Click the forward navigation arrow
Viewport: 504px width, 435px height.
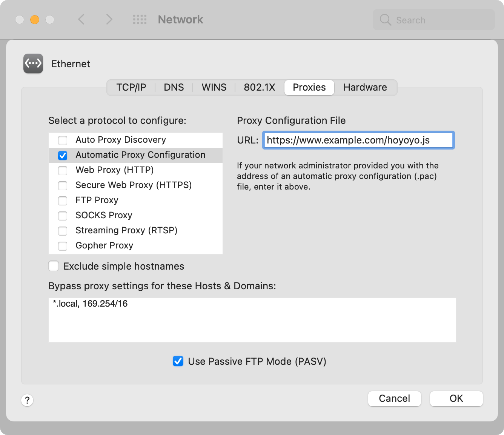tap(109, 19)
